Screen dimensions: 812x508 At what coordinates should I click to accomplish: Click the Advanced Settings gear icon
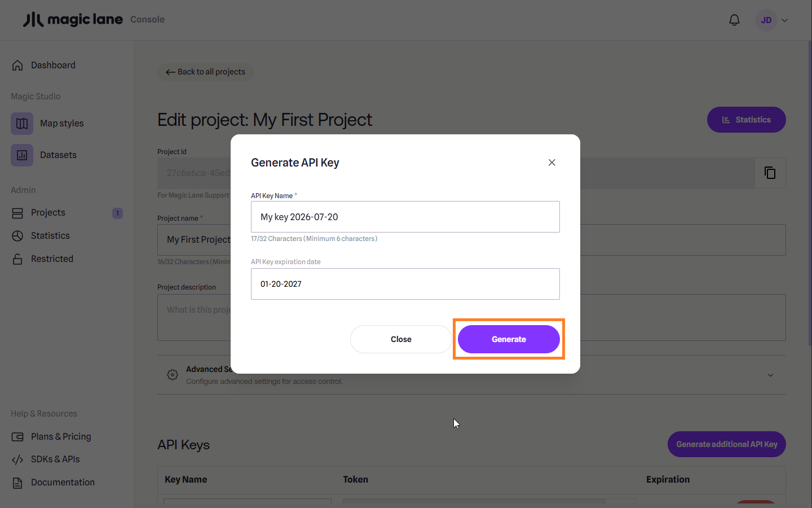tap(173, 375)
